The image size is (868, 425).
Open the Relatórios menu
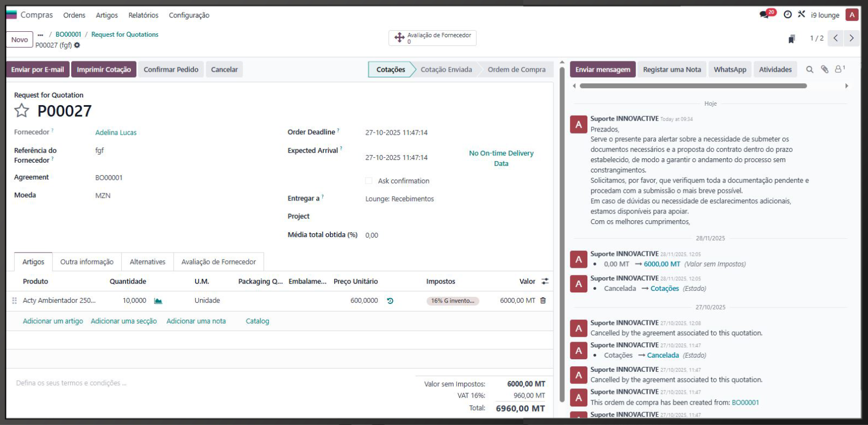(144, 15)
